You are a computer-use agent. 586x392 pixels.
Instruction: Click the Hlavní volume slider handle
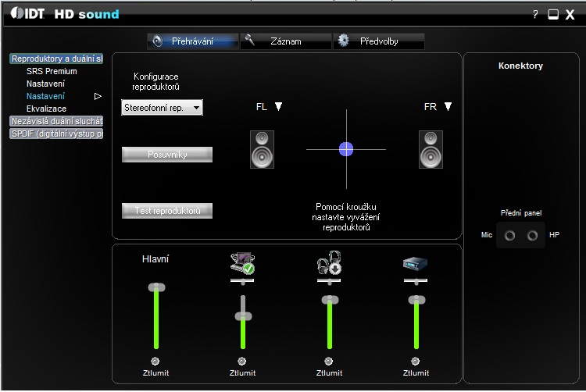coord(156,287)
